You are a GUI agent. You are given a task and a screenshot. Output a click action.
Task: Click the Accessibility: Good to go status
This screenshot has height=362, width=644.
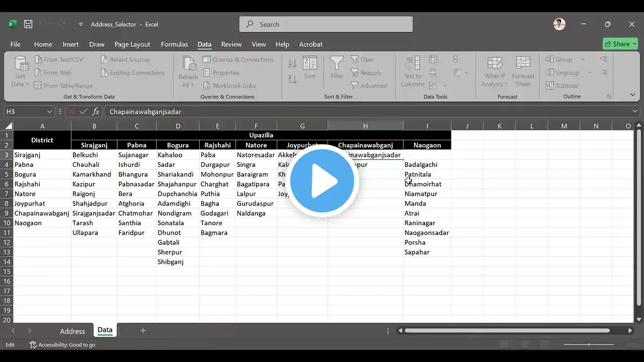coord(62,345)
